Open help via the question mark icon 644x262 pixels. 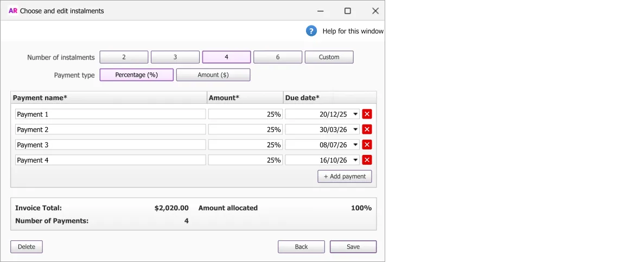311,31
